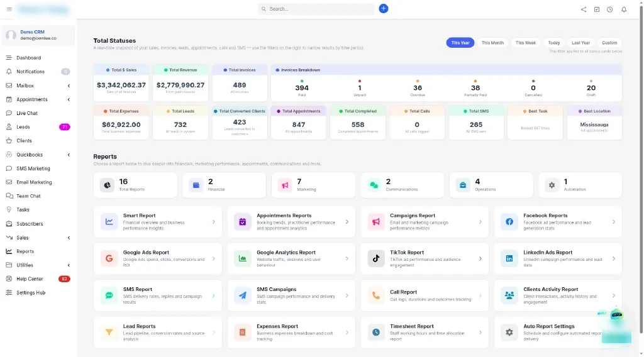This screenshot has height=357, width=644.
Task: Select the Custom date filter
Action: pyautogui.click(x=609, y=43)
